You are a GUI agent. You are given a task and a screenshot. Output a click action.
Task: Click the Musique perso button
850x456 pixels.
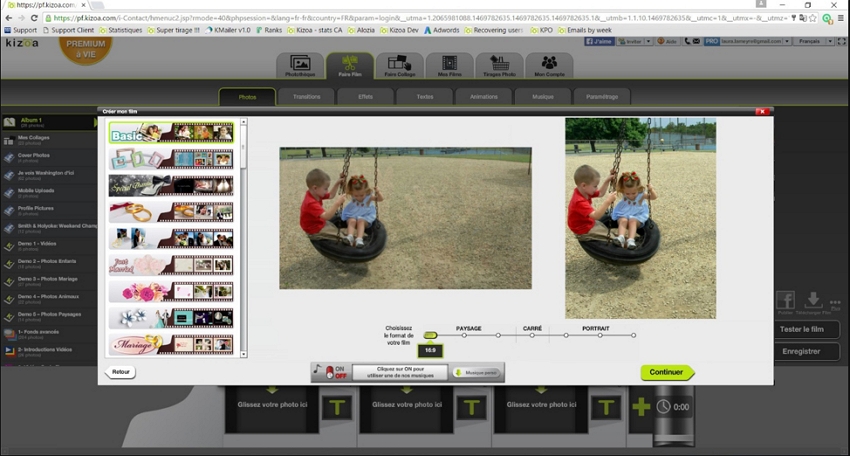point(478,372)
